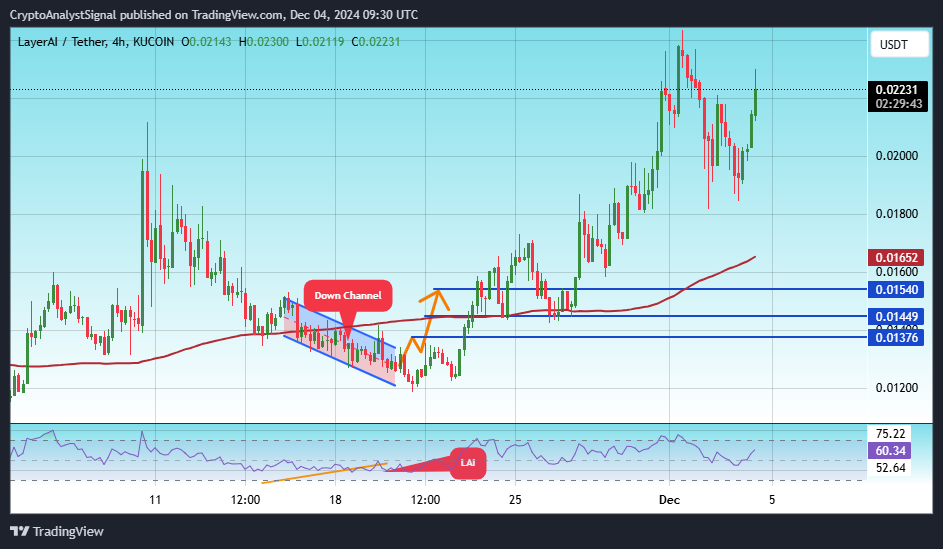Image resolution: width=943 pixels, height=549 pixels.
Task: Click the 0.01800 price axis label
Action: point(897,214)
